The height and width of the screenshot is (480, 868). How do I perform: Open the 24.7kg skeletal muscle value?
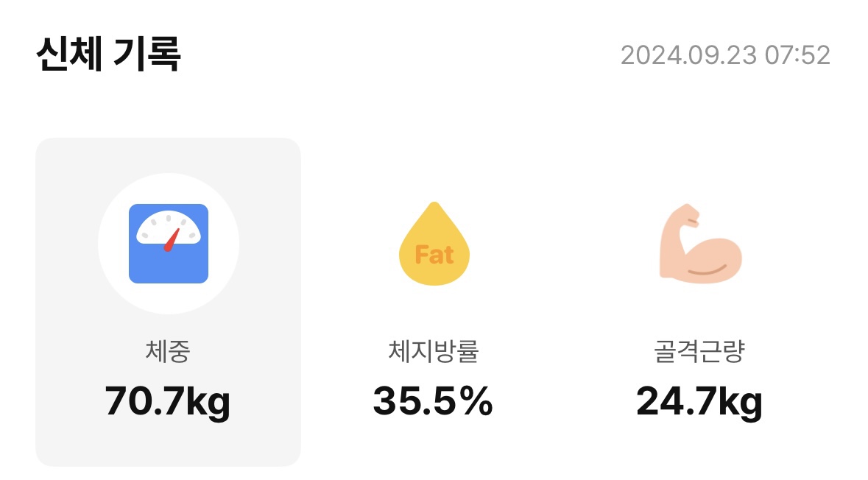(x=699, y=400)
